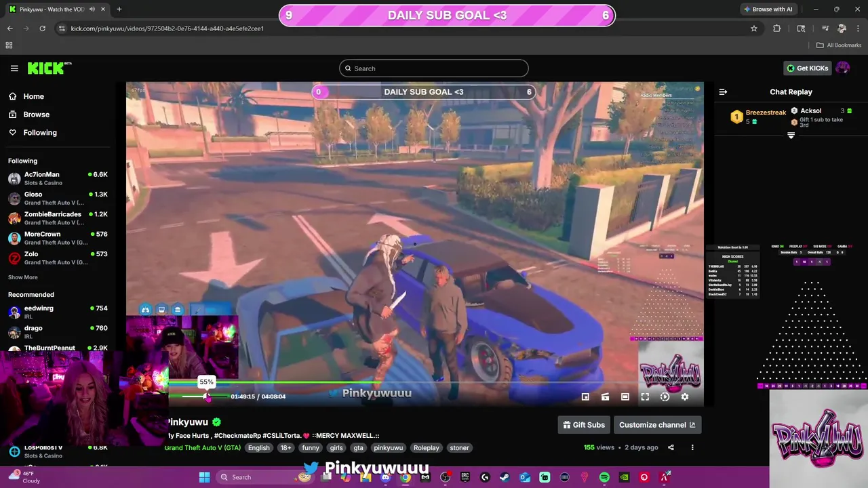
Task: Open the Chrome apps grid icon
Action: coord(9,45)
